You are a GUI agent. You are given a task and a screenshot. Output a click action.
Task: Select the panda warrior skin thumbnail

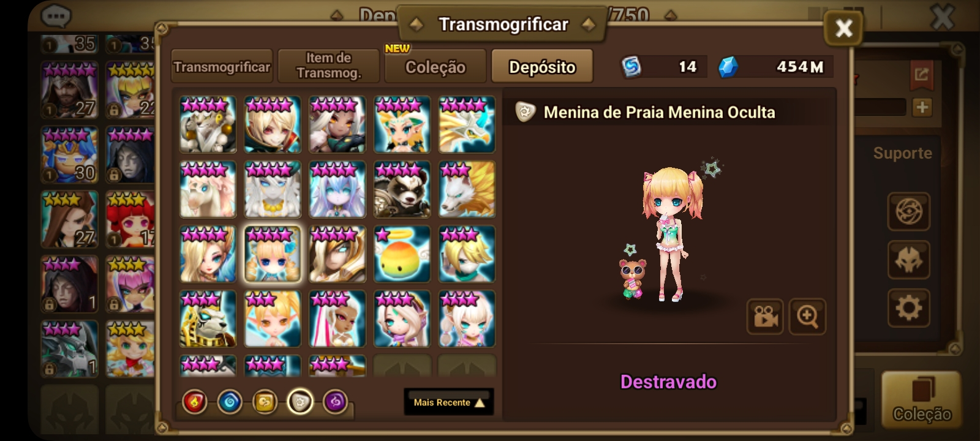[x=402, y=189]
